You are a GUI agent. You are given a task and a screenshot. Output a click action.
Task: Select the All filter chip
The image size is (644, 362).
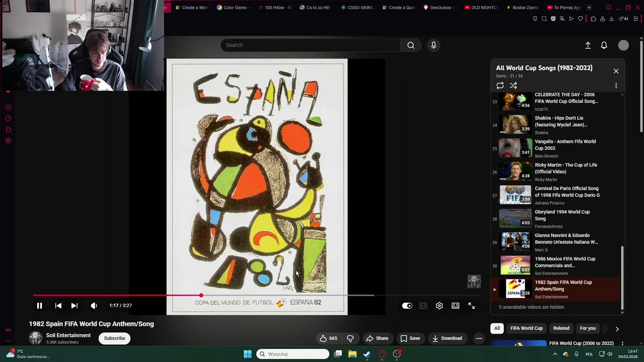(x=497, y=328)
